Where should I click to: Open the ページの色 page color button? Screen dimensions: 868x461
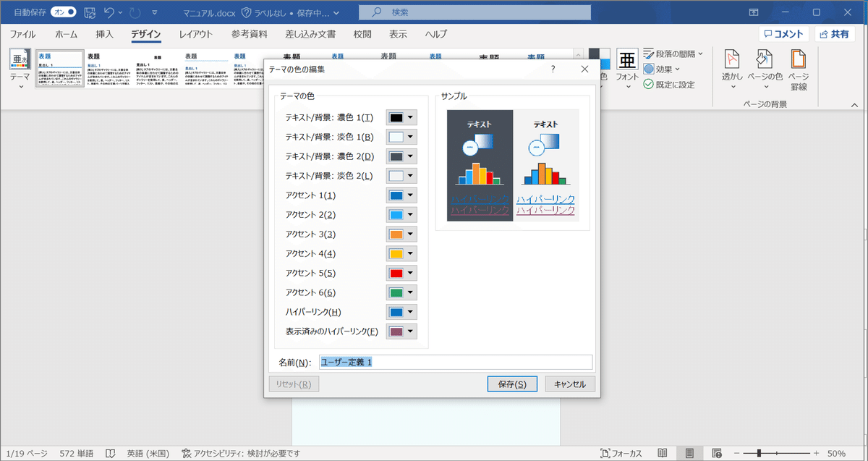[765, 69]
